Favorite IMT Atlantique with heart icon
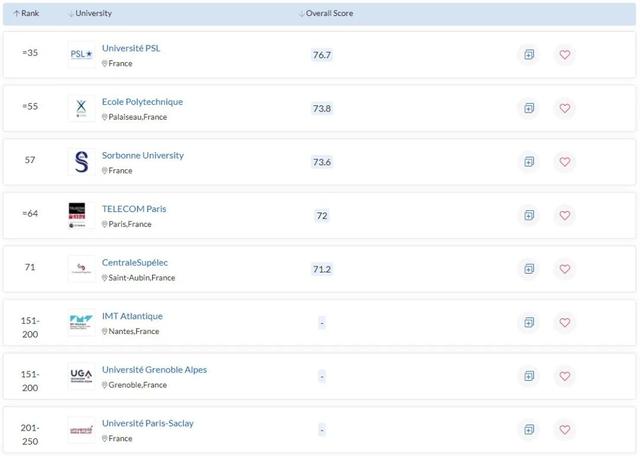 (565, 323)
